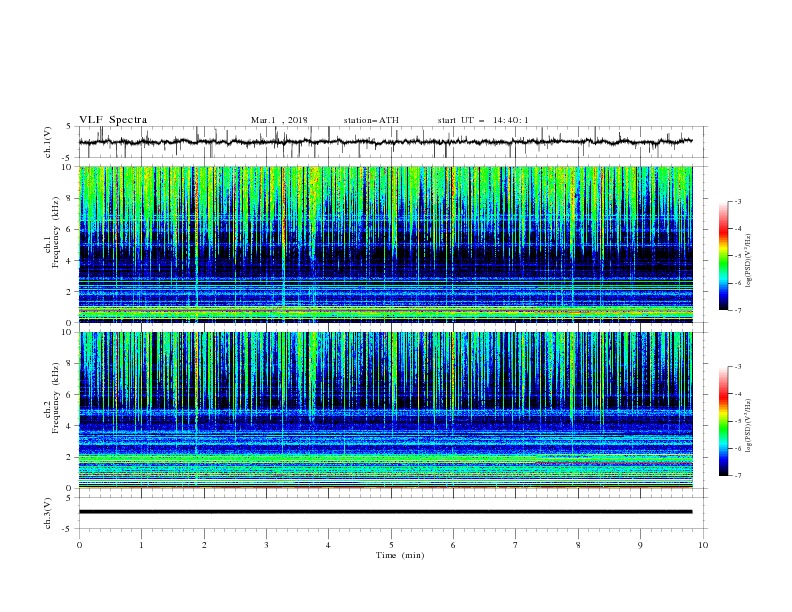Click time axis tick label "1"
Viewport: 792px width, 612px height.
coord(141,545)
